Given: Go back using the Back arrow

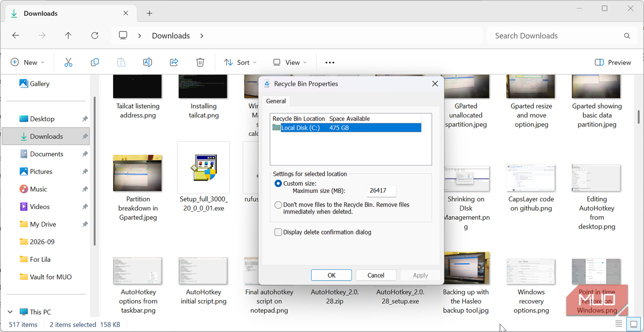Looking at the screenshot, I should click(x=16, y=35).
